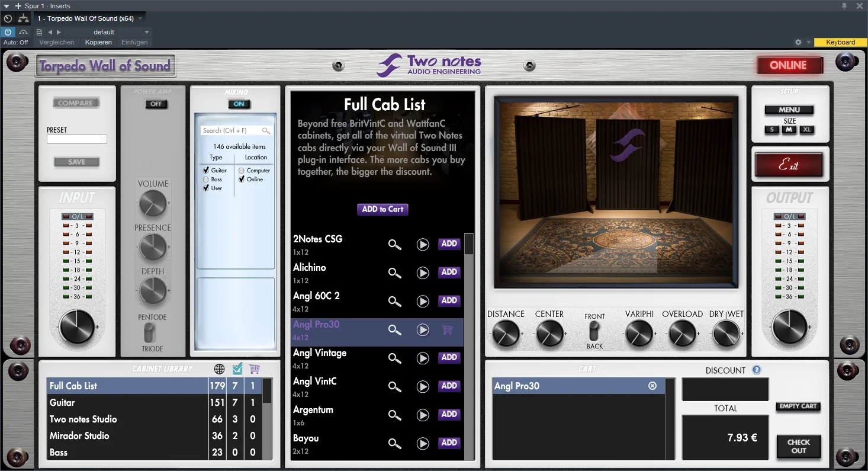
Task: Preview the 2Notes CSG cabinet sound
Action: click(x=422, y=244)
